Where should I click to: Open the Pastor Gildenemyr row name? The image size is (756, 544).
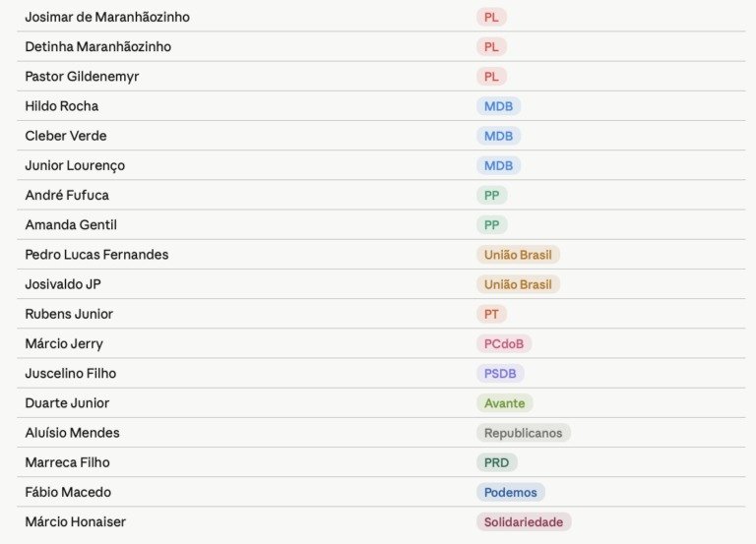[x=82, y=76]
